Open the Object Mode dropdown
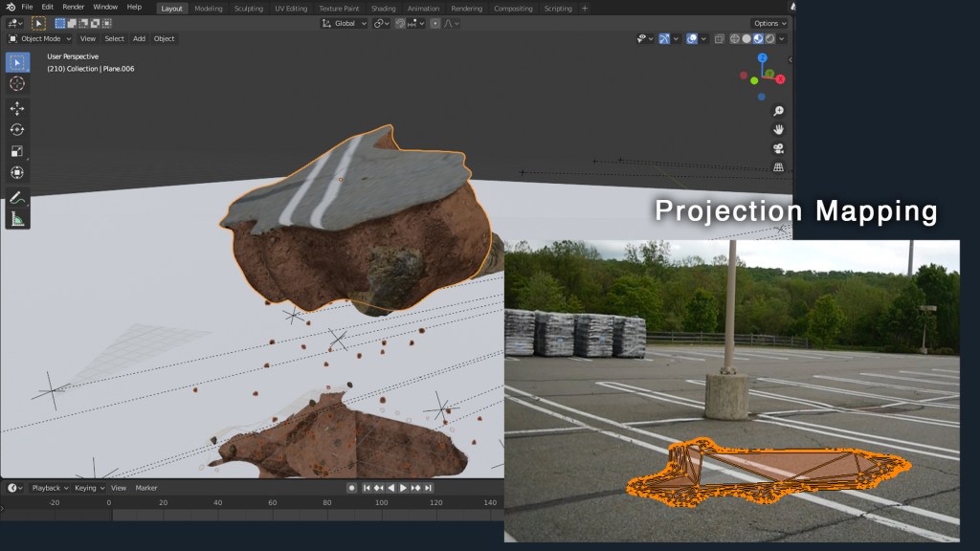 (x=39, y=39)
